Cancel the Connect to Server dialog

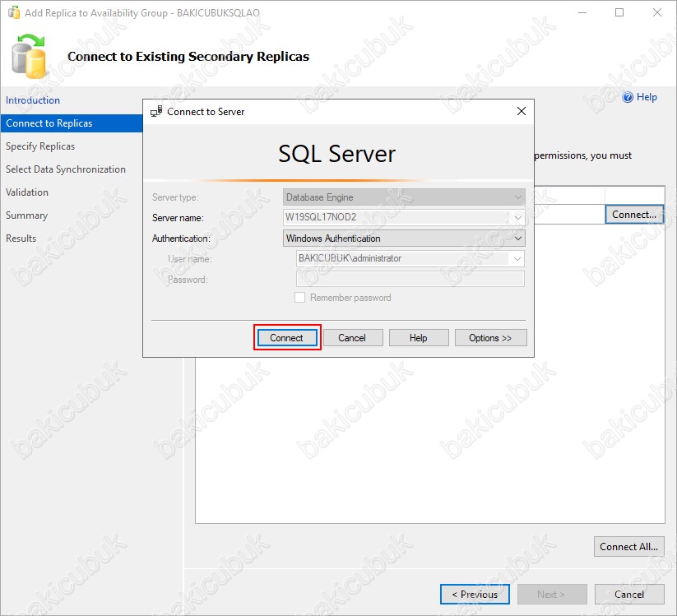pos(353,337)
